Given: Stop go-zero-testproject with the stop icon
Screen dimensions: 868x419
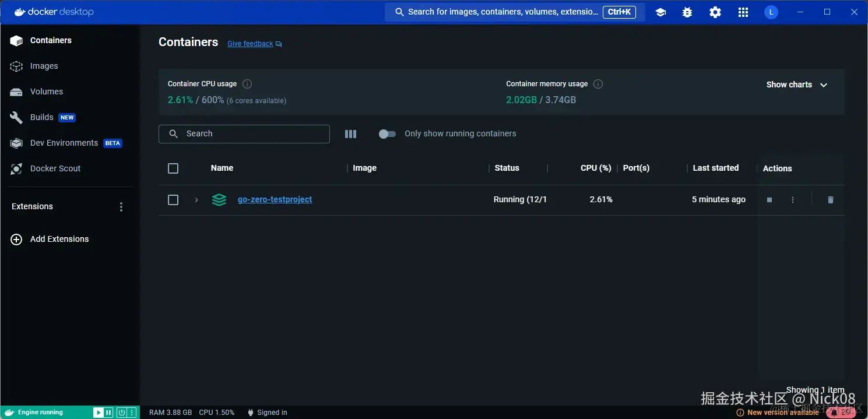Looking at the screenshot, I should click(769, 200).
